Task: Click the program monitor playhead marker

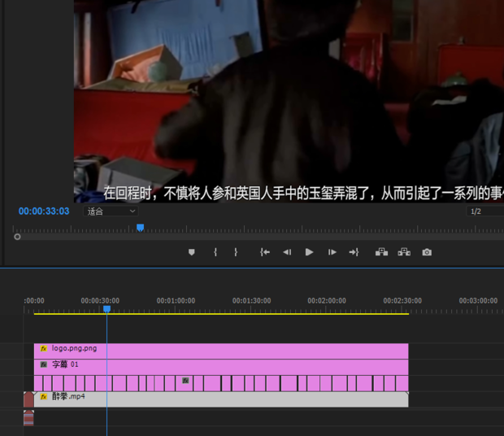Action: tap(140, 228)
